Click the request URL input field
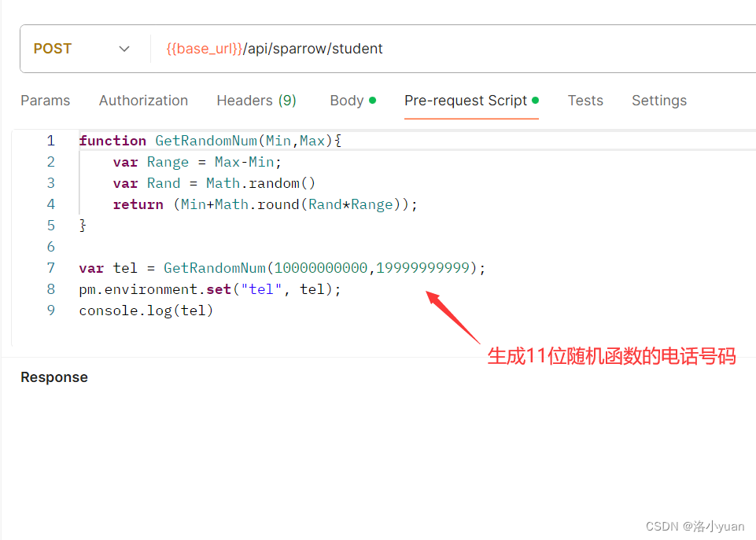This screenshot has width=756, height=540. [453, 49]
